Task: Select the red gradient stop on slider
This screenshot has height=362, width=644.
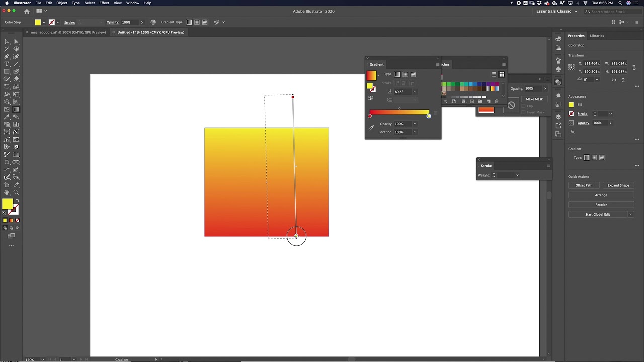Action: tap(370, 116)
